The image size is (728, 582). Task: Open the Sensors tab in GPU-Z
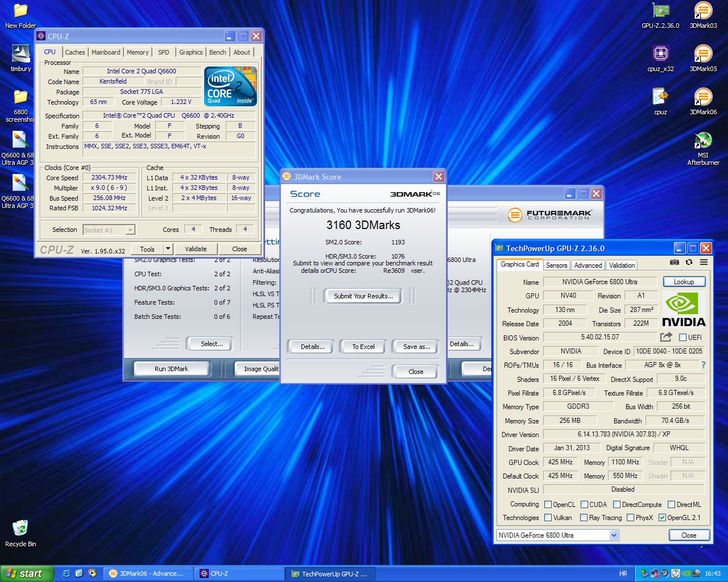tap(556, 265)
